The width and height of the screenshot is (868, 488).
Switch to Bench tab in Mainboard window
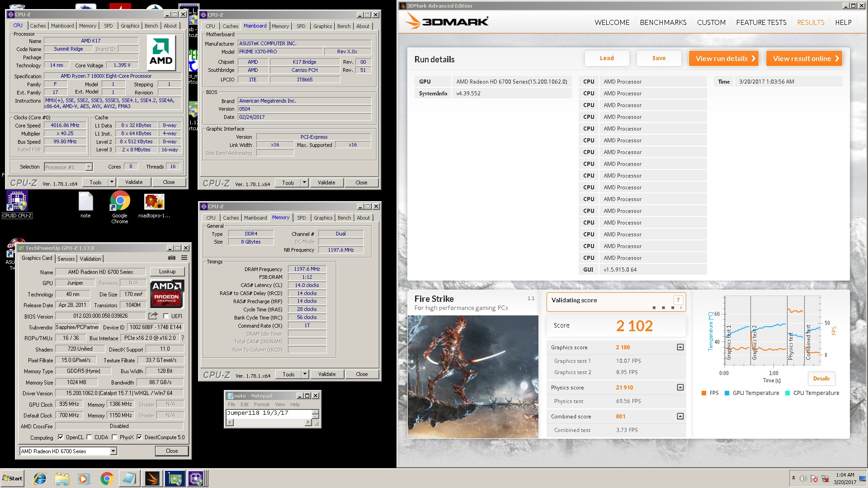(344, 26)
